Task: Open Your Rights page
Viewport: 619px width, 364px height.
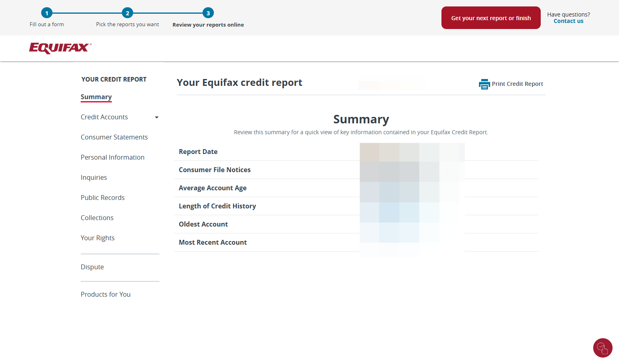Action: [x=98, y=238]
